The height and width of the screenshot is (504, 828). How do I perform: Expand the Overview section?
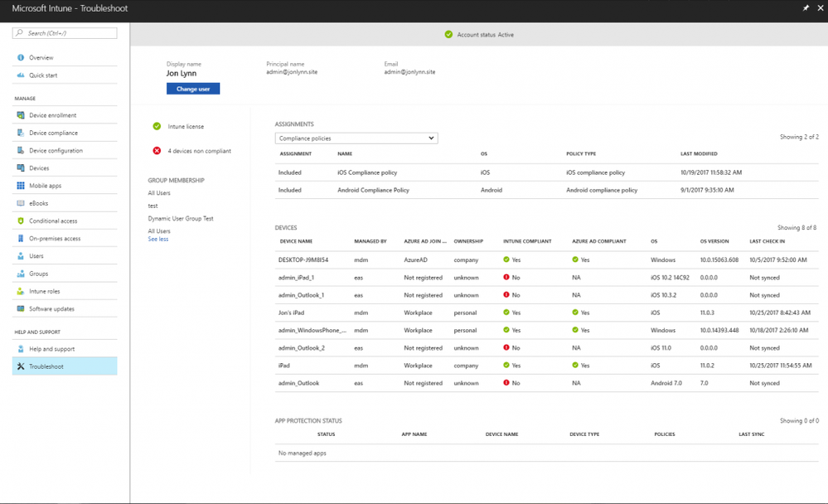click(22, 58)
